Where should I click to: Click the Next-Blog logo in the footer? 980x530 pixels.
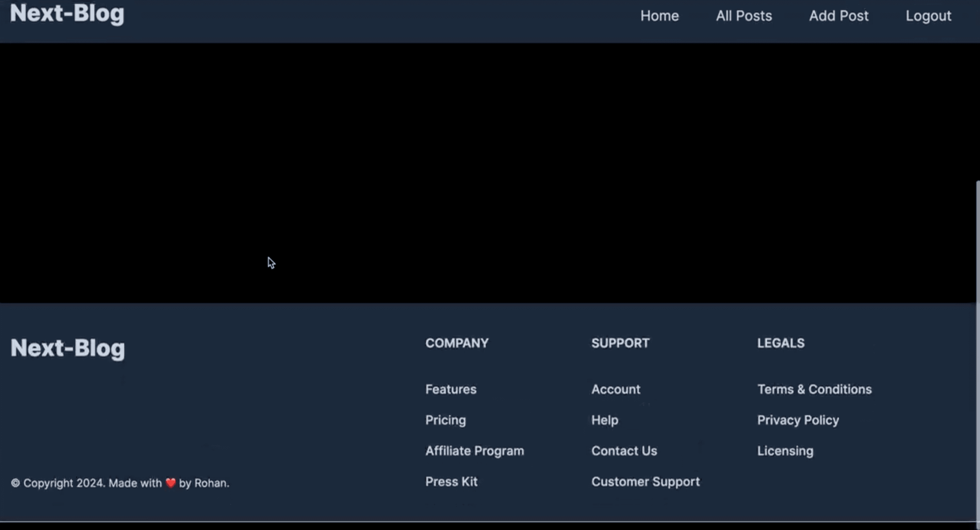pyautogui.click(x=68, y=348)
